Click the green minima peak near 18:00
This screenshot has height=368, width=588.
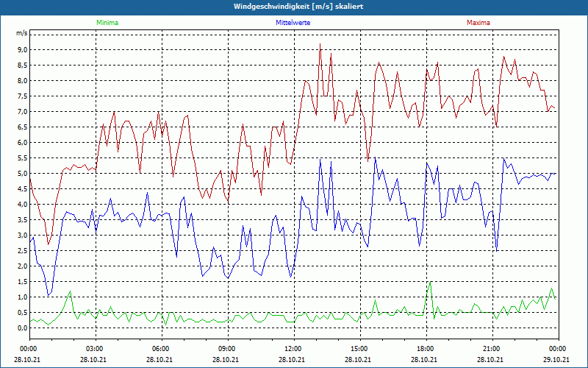430,282
